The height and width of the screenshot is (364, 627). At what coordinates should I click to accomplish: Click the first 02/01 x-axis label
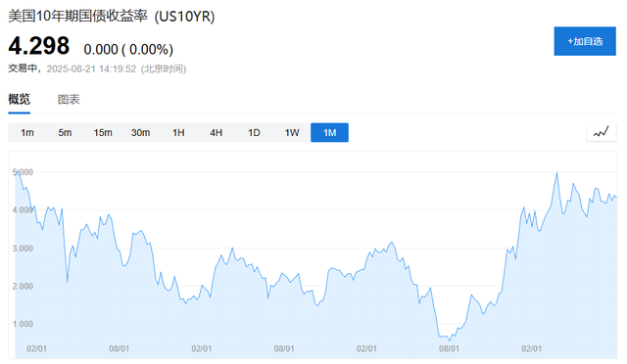point(36,348)
